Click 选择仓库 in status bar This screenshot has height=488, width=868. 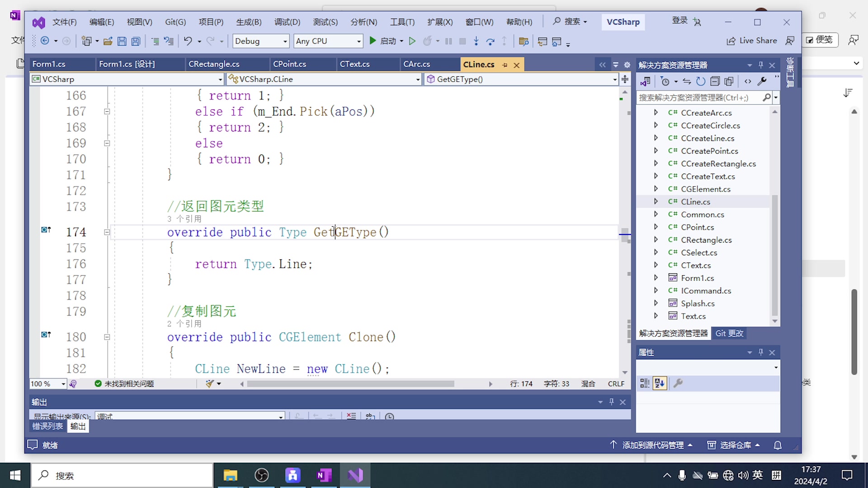point(734,445)
